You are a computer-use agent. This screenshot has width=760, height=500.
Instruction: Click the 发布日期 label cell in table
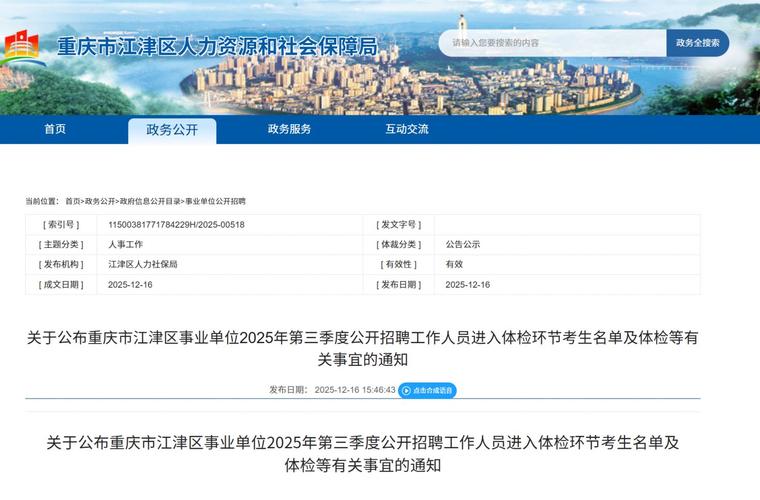[x=398, y=285]
